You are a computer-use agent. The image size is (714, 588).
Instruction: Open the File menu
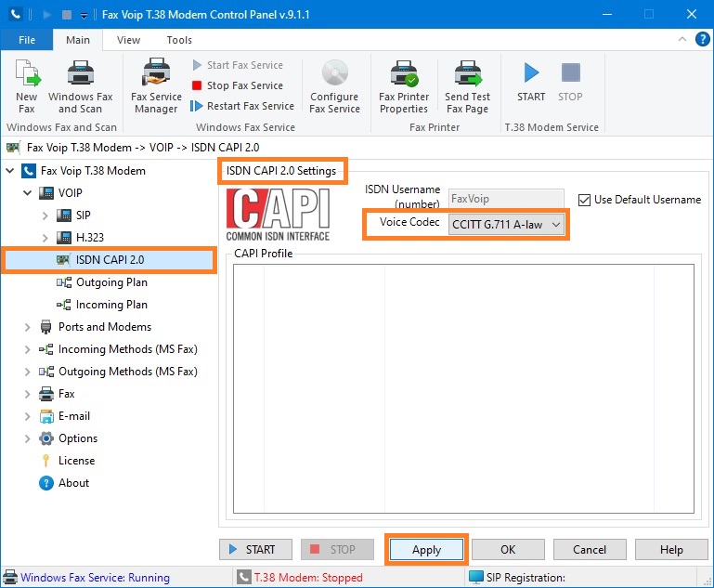click(27, 40)
